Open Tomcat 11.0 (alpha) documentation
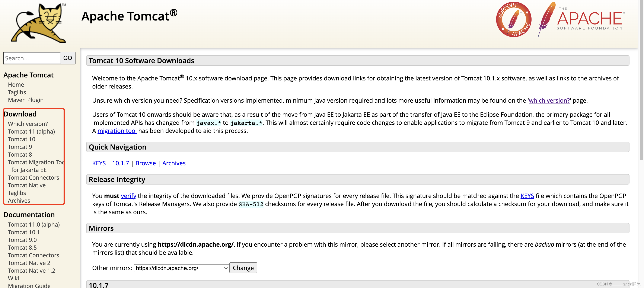 click(34, 224)
